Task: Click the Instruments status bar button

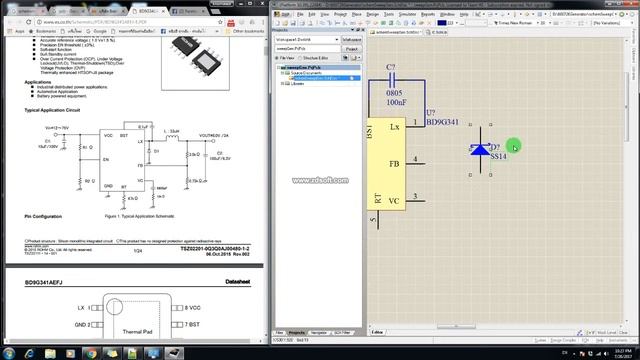Action: [x=618, y=340]
